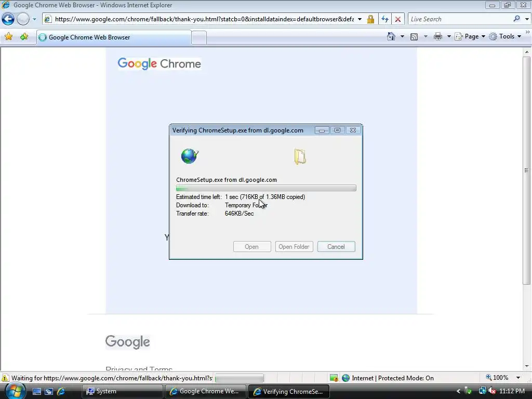The width and height of the screenshot is (532, 399).
Task: Click the Google Chrome logo on page
Action: [159, 63]
